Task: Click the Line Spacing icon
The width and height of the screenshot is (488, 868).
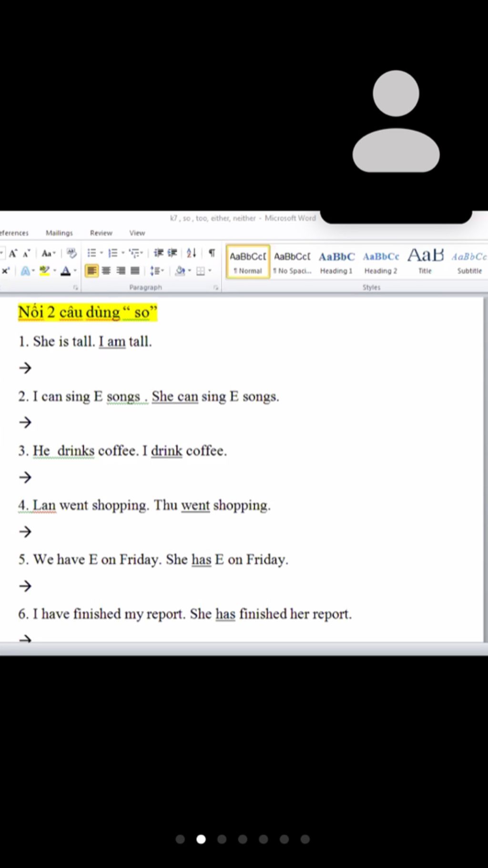Action: coord(154,271)
